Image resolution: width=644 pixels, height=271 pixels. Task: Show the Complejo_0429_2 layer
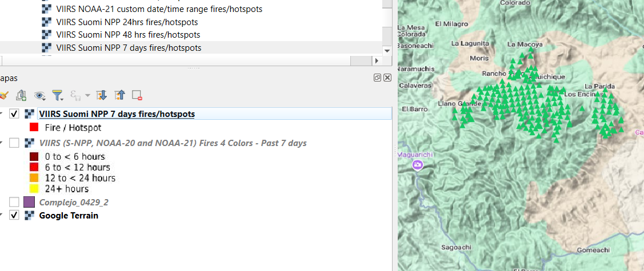[x=14, y=202]
